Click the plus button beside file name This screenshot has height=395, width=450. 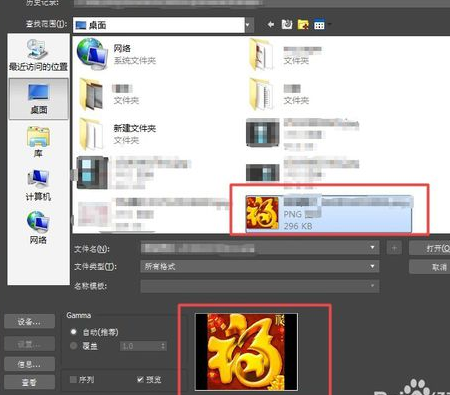pos(394,248)
